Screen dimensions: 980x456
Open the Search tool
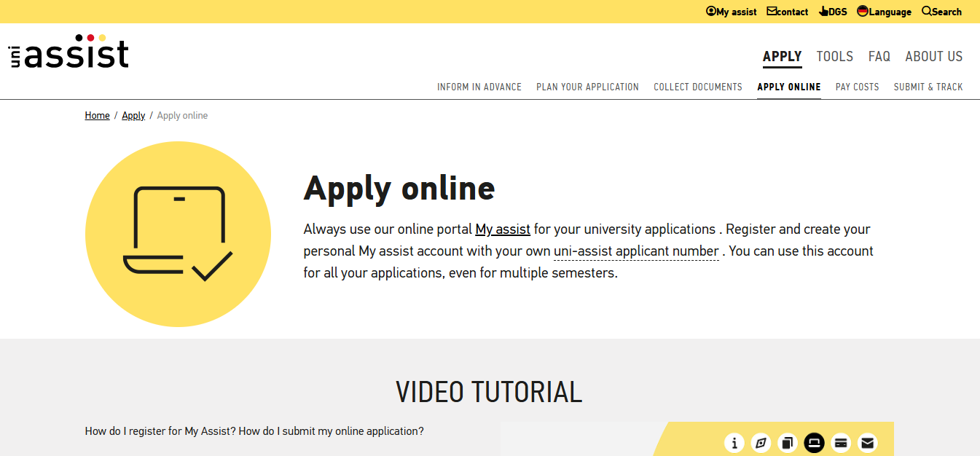tap(941, 12)
